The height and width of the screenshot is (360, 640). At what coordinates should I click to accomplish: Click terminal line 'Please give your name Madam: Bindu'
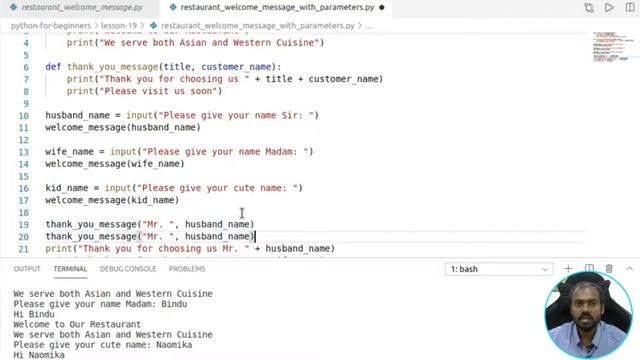(x=100, y=304)
